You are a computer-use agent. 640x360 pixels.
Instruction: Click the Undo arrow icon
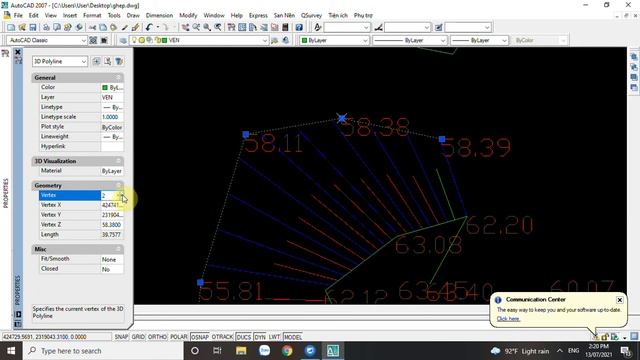tap(149, 27)
